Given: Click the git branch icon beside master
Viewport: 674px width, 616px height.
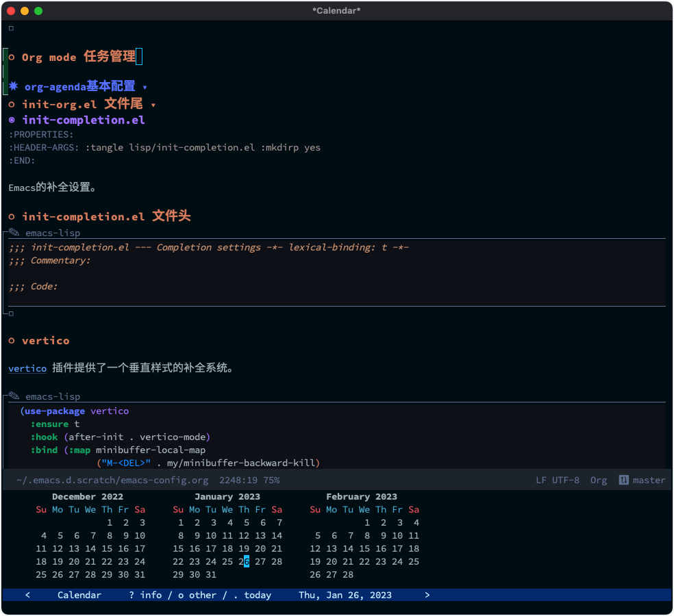Looking at the screenshot, I should point(623,480).
